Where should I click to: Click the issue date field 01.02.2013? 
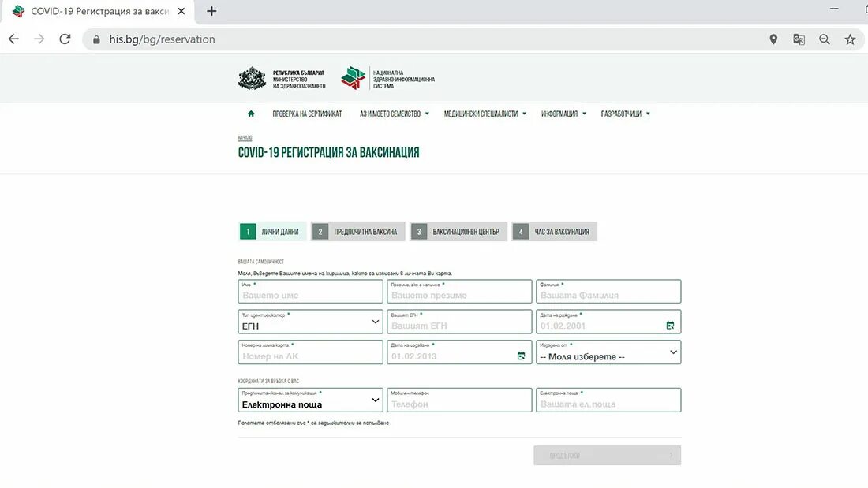pos(459,352)
